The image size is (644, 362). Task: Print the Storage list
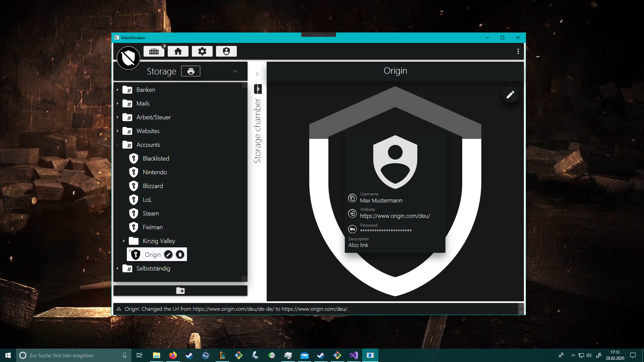tap(191, 71)
